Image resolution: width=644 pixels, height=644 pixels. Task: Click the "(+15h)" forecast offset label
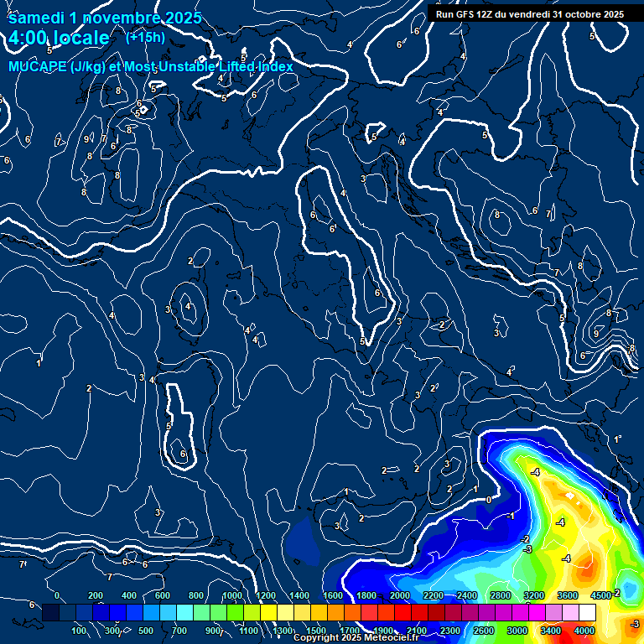click(145, 37)
